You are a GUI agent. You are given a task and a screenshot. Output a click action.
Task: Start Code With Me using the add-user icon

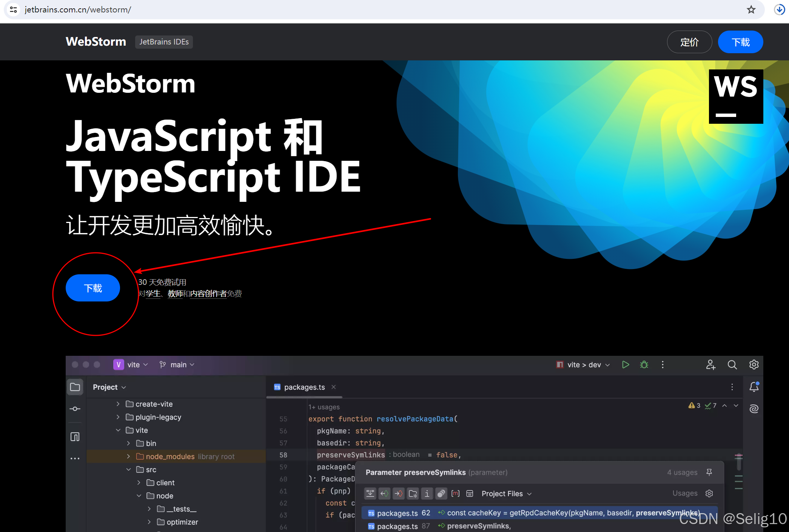[x=710, y=364]
